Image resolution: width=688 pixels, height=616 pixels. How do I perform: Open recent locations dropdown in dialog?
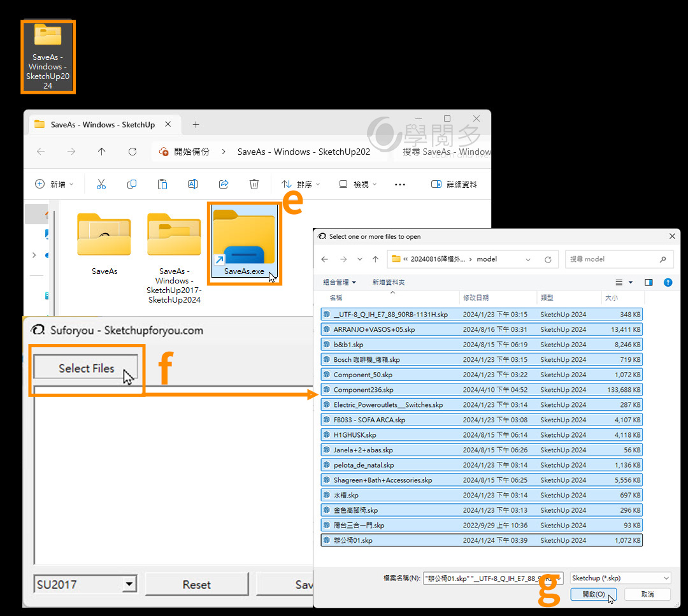pyautogui.click(x=360, y=259)
